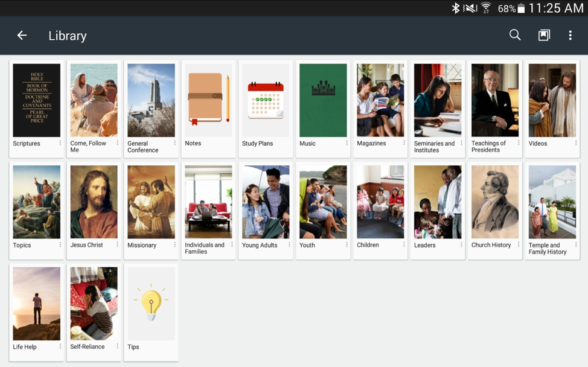Screen dimensions: 588x367
Task: Open the Study Plans calendar icon
Action: point(266,100)
